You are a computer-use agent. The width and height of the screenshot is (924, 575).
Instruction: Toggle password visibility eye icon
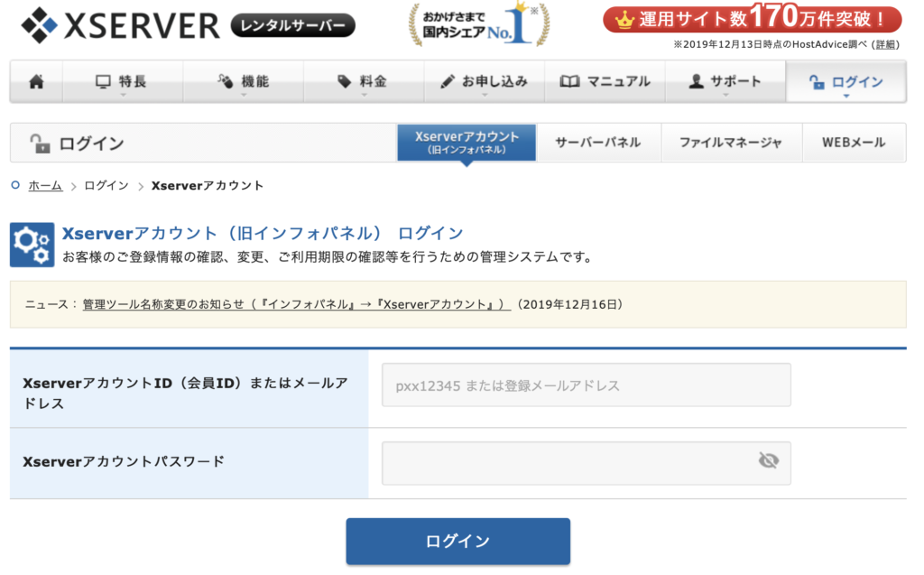[x=769, y=460]
